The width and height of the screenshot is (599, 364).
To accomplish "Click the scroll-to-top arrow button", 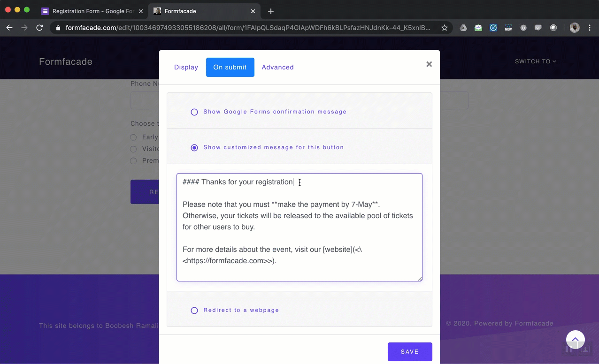I will [x=575, y=340].
